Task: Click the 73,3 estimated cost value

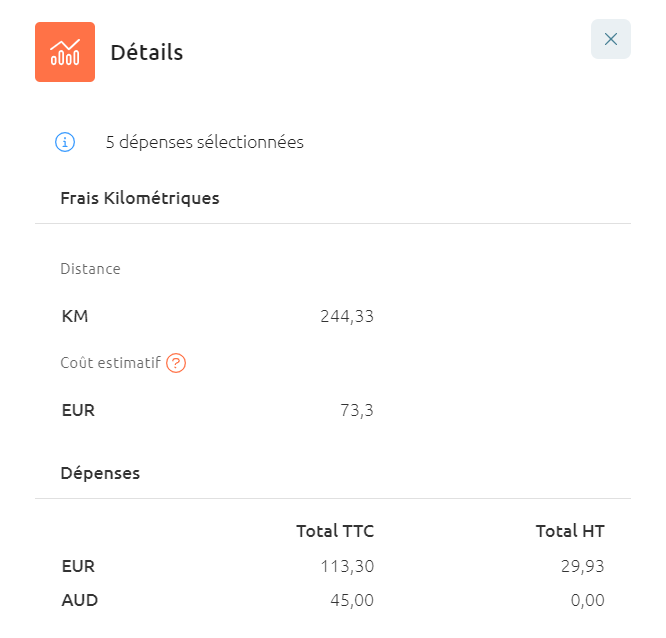Action: [357, 409]
